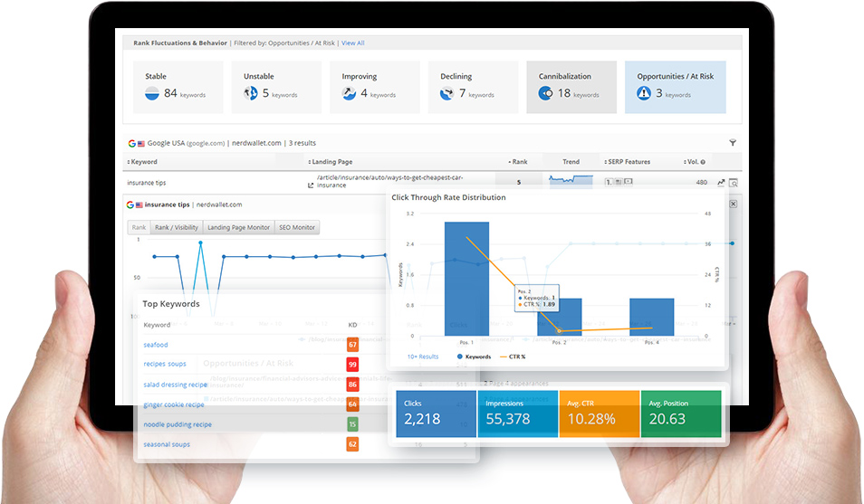The height and width of the screenshot is (504, 864).
Task: Click the Declining keywords arrow icon
Action: point(447,93)
